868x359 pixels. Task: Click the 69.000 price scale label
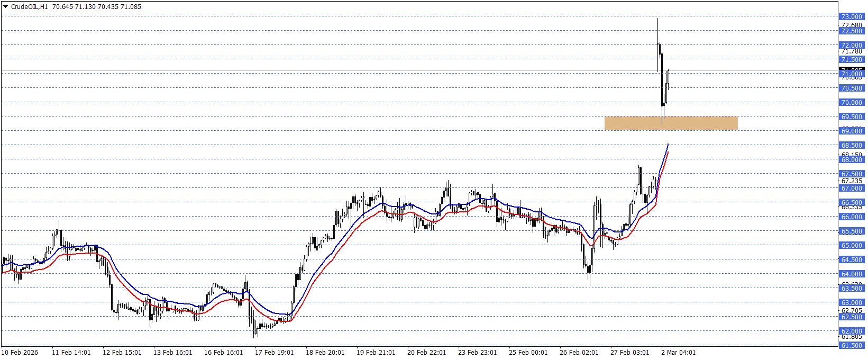click(852, 131)
